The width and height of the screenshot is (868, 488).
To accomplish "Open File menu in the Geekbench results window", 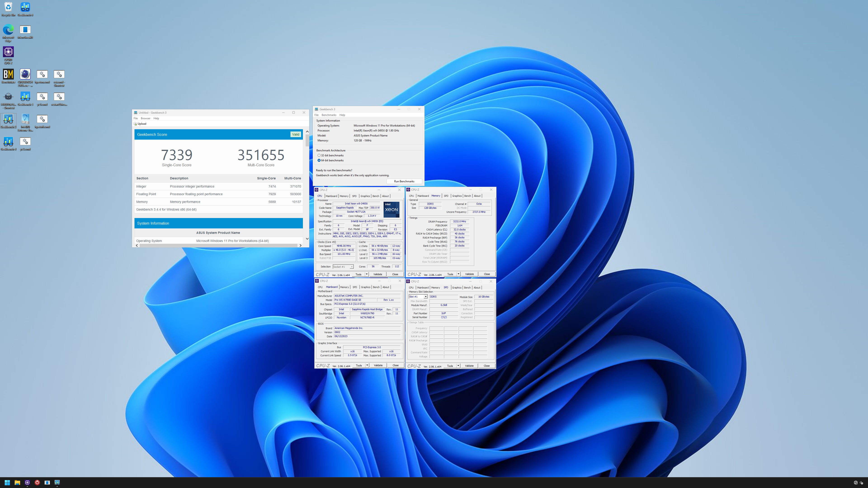I will click(135, 118).
